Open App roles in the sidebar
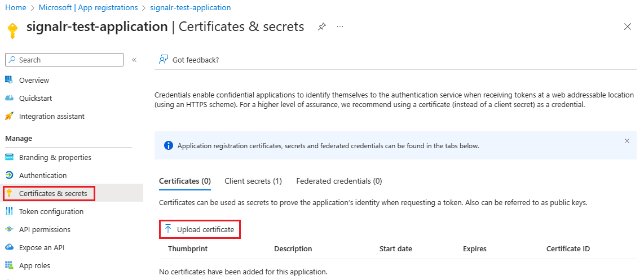Image resolution: width=644 pixels, height=280 pixels. tap(34, 265)
